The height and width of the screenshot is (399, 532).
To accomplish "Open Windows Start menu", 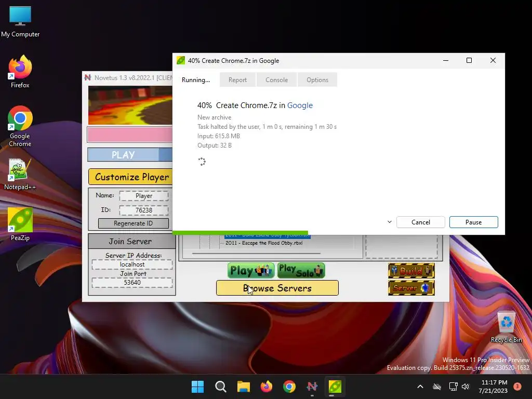I will tap(197, 387).
